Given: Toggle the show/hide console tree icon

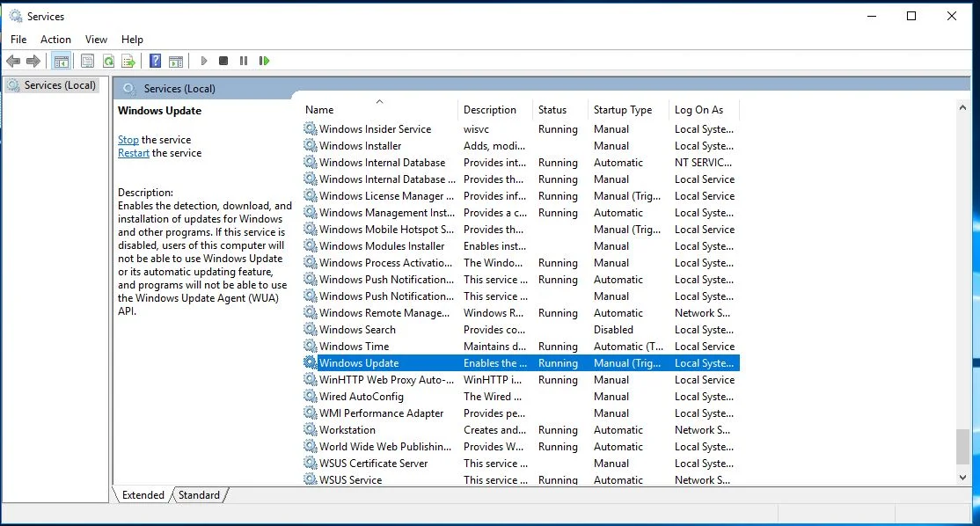Looking at the screenshot, I should point(62,61).
